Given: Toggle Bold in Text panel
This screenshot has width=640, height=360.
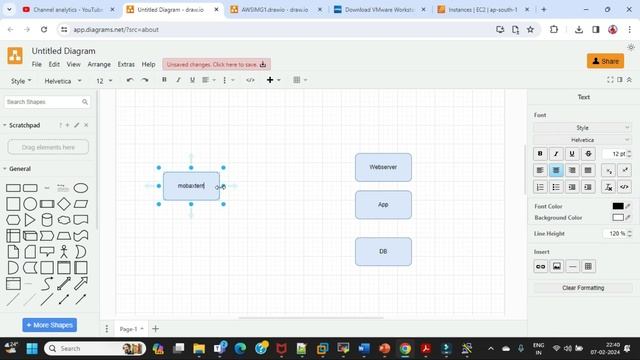Looking at the screenshot, I should 540,153.
